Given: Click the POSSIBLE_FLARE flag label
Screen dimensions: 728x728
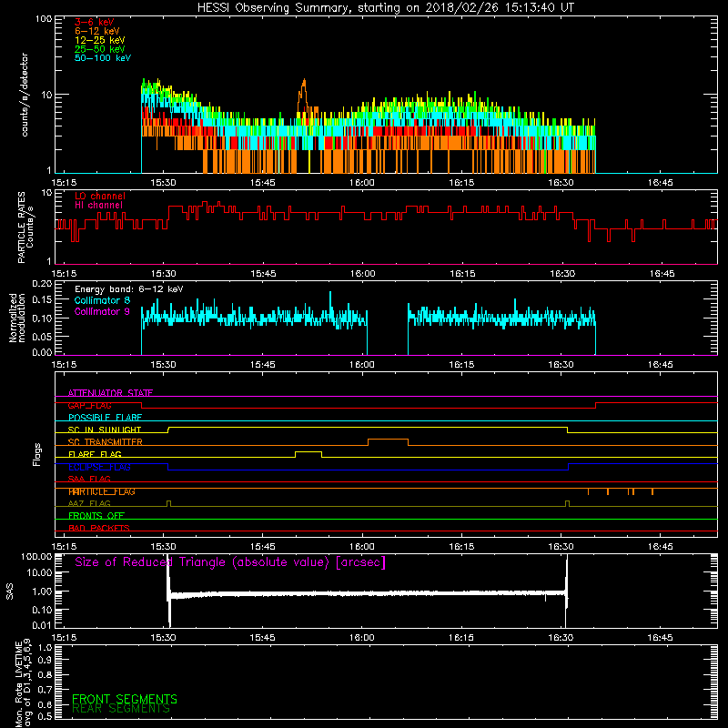Looking at the screenshot, I should pos(105,418).
